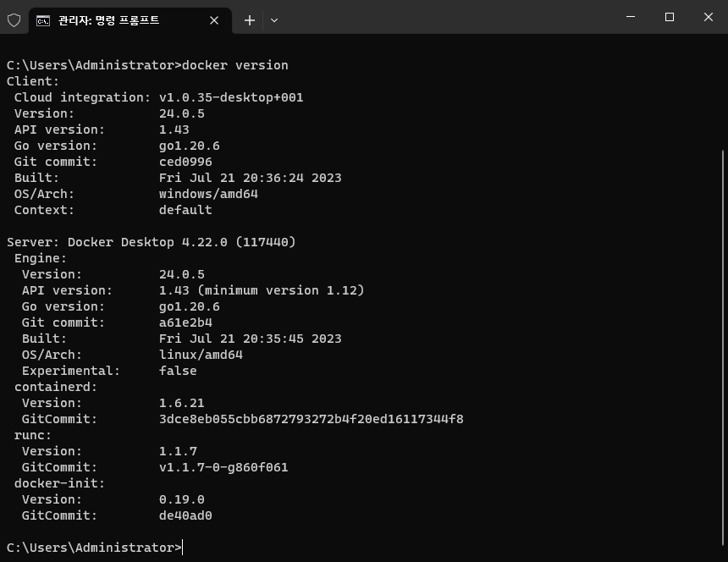This screenshot has width=728, height=562.
Task: Click the 'containerd:' section label
Action: point(56,387)
